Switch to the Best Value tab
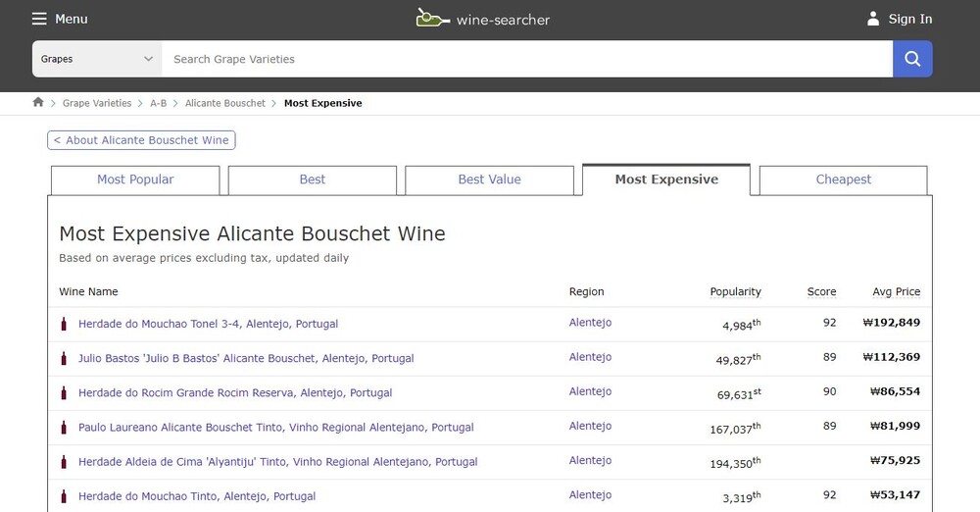The width and height of the screenshot is (980, 512). 489,179
